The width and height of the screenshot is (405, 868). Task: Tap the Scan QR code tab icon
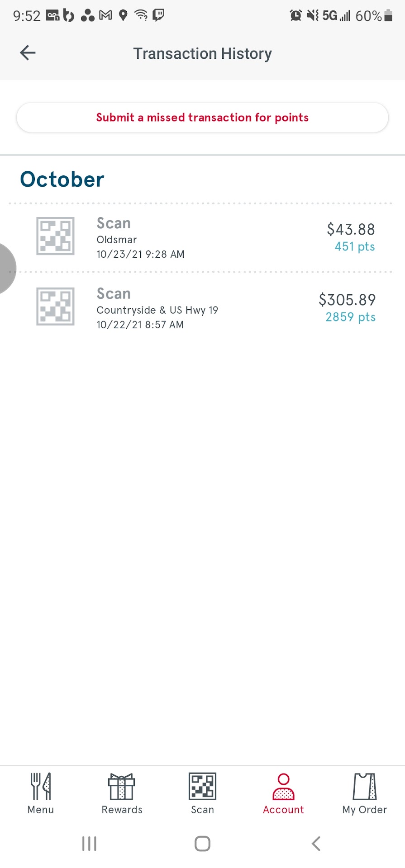tap(202, 787)
